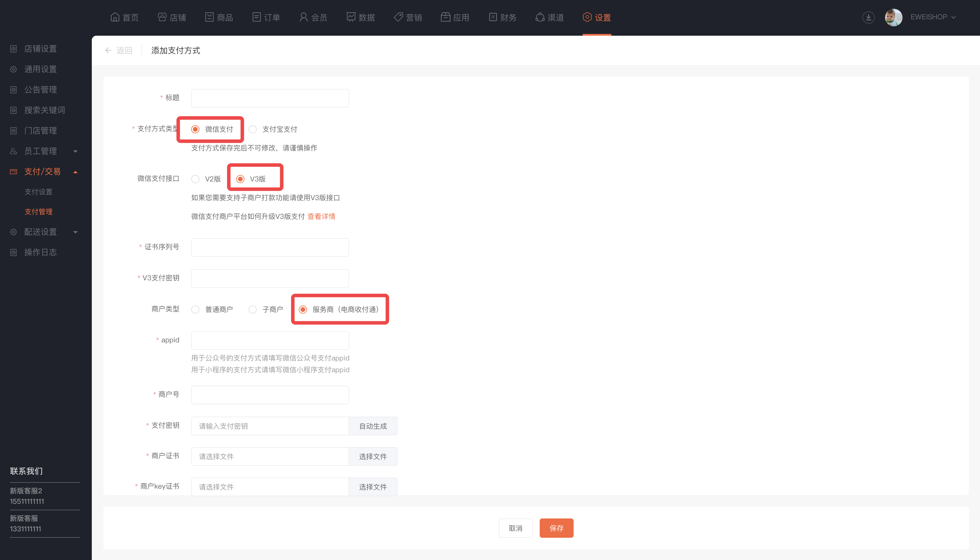Click the 营销 tag icon

[x=398, y=17]
